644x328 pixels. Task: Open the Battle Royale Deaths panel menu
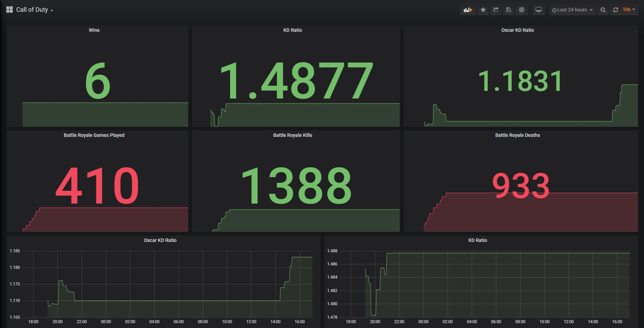coord(517,135)
